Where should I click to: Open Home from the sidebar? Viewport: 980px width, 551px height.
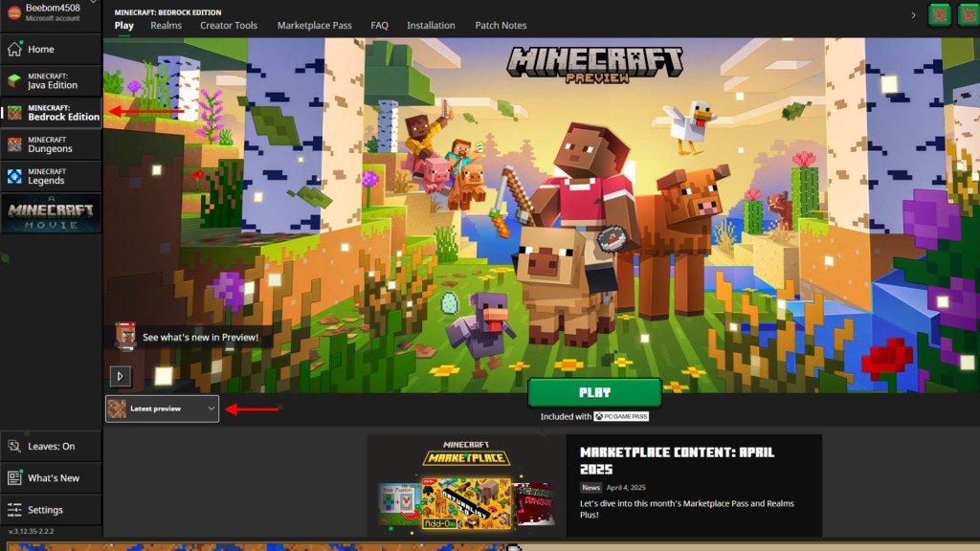click(x=41, y=49)
